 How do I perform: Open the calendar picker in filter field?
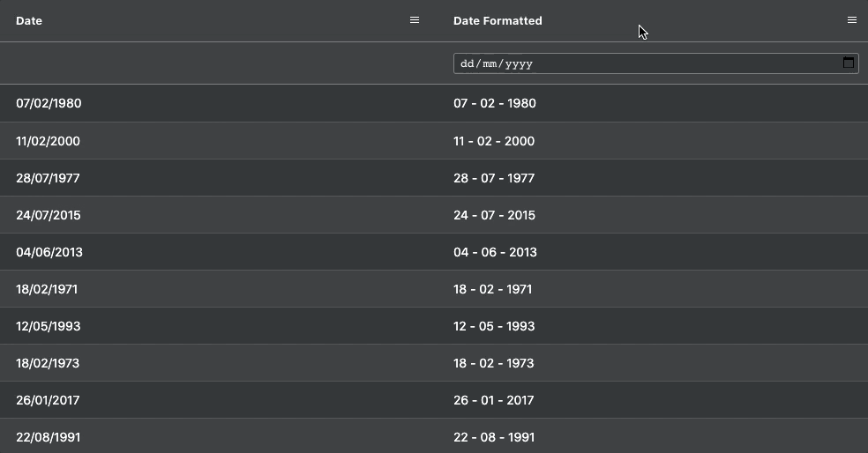[848, 63]
